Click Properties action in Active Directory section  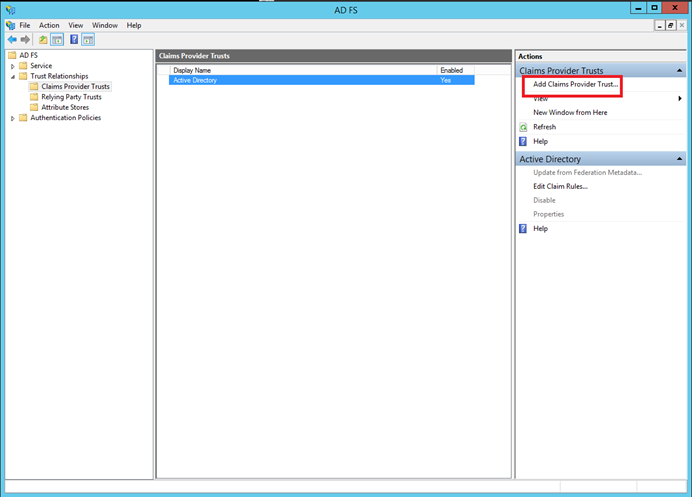click(x=549, y=214)
